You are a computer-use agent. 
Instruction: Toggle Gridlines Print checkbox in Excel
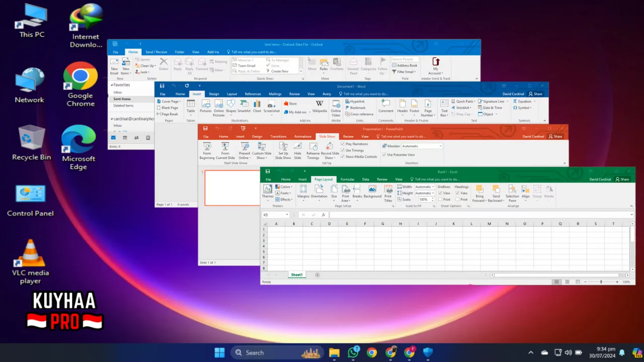tap(440, 200)
